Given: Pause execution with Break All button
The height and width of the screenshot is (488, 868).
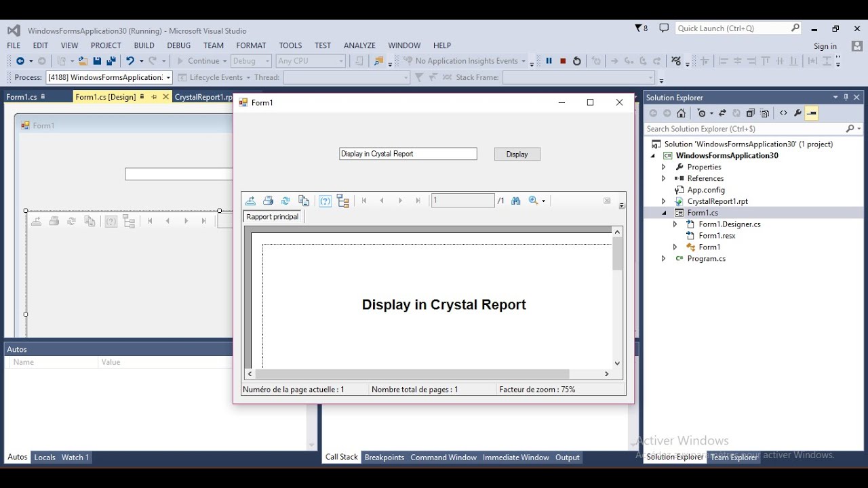Looking at the screenshot, I should pyautogui.click(x=549, y=61).
